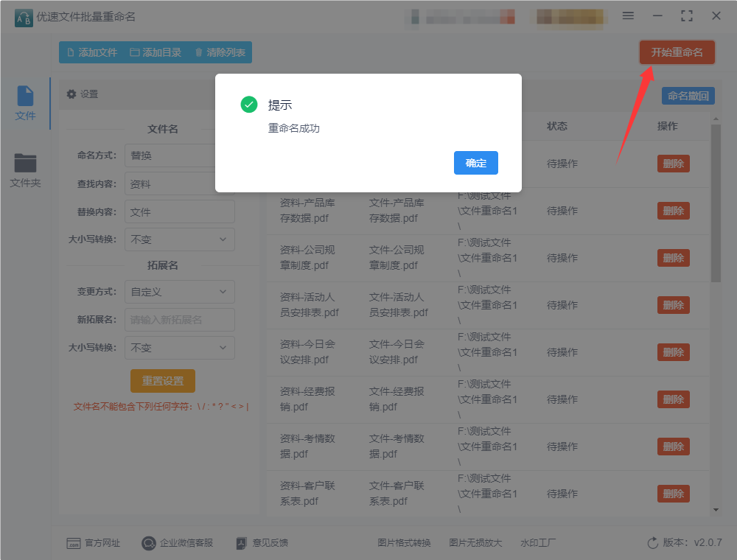Click 添加目录 in the toolbar
This screenshot has height=560, width=737.
pyautogui.click(x=156, y=52)
